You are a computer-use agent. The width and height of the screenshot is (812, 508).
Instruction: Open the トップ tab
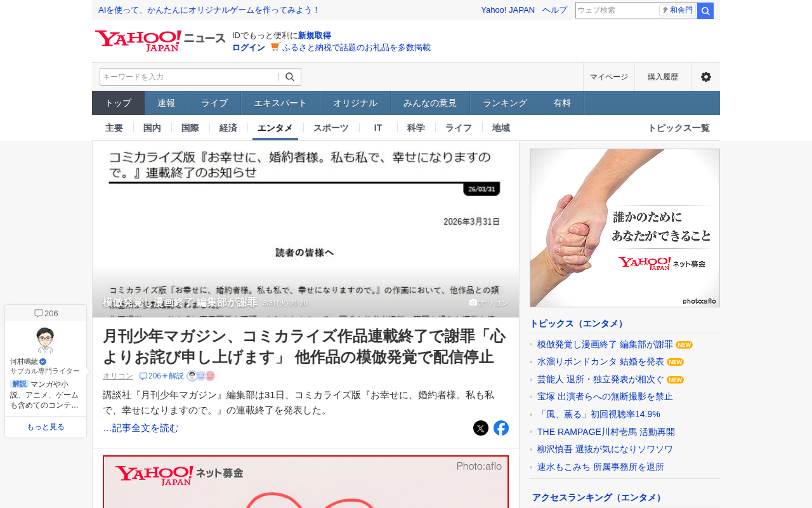(119, 103)
